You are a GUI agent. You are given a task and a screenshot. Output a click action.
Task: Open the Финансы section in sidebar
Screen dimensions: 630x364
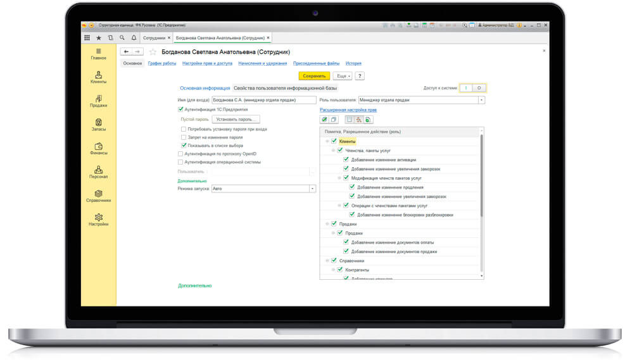pos(98,149)
